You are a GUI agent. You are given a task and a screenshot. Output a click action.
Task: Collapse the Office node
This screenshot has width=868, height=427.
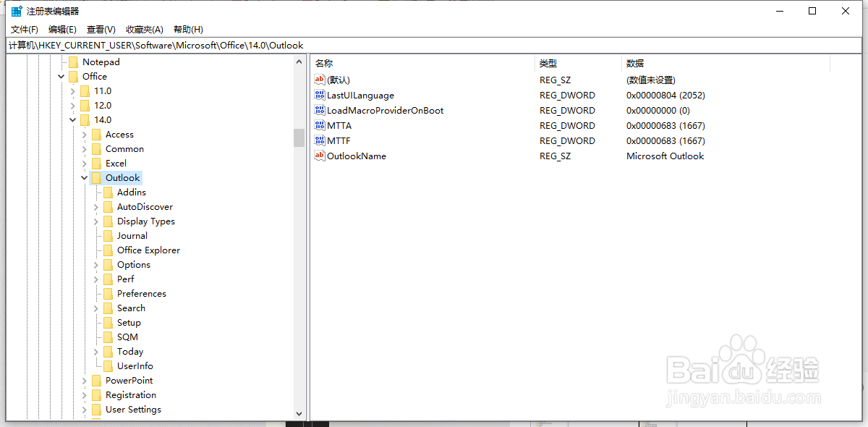pyautogui.click(x=61, y=76)
